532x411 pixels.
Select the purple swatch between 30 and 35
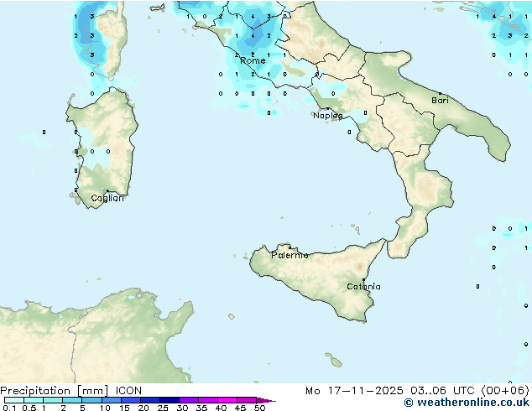click(188, 400)
